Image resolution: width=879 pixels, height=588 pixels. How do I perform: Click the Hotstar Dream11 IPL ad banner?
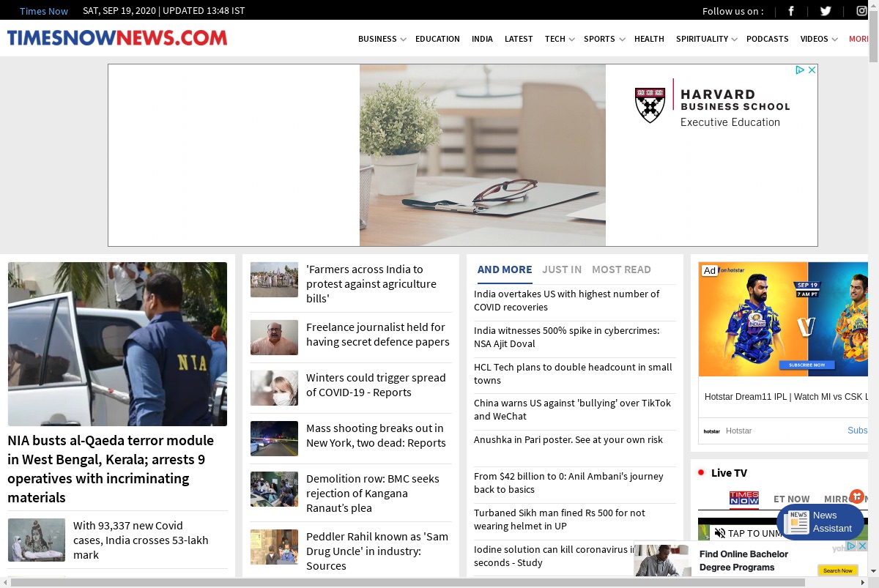pos(783,319)
